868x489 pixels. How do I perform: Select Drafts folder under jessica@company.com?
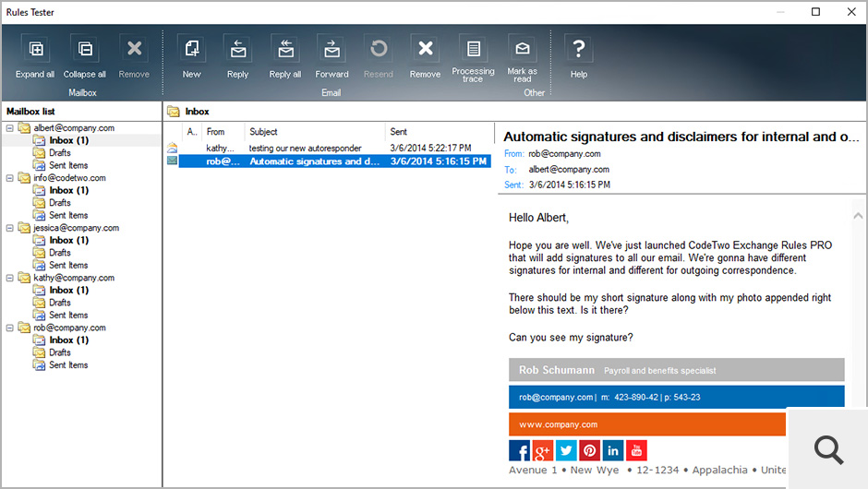pyautogui.click(x=60, y=253)
